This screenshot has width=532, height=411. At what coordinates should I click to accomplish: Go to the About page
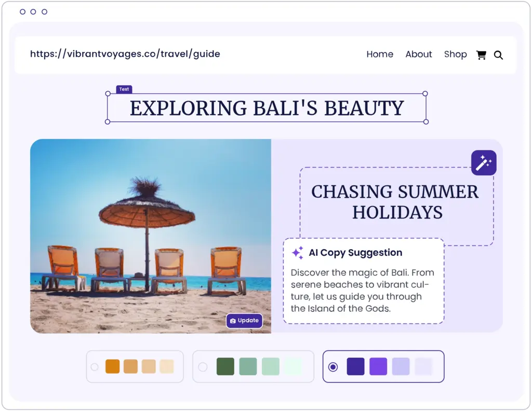click(x=418, y=54)
